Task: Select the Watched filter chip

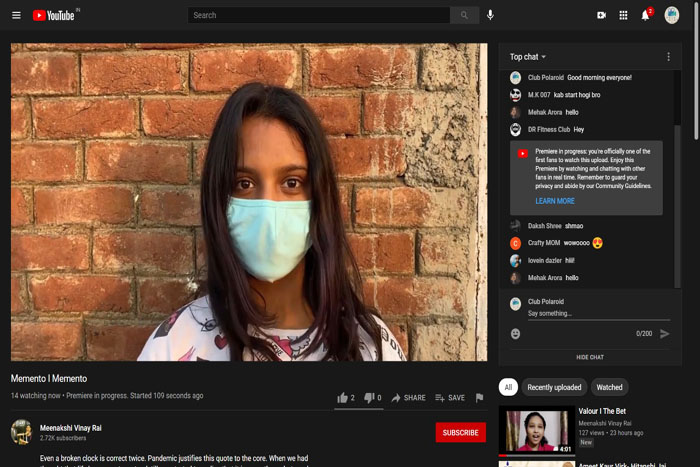Action: [609, 387]
